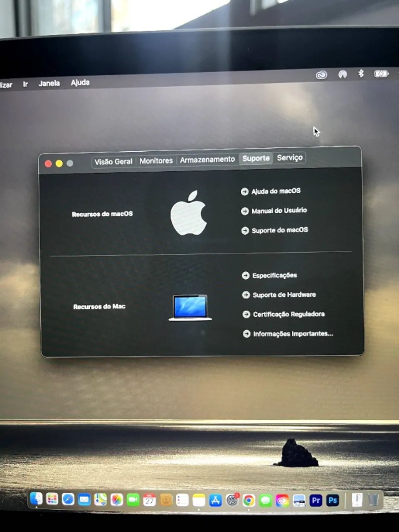Launch App Store from the dock

tap(215, 500)
